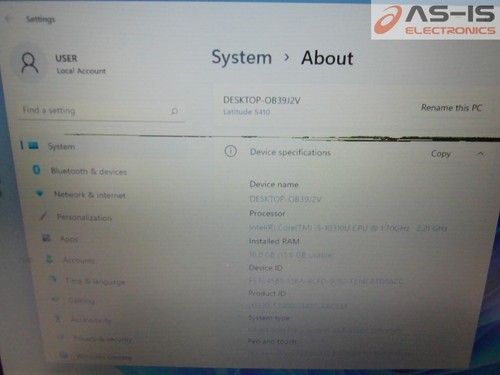Viewport: 500px width, 375px height.
Task: Open Accounts settings page
Action: click(x=79, y=260)
